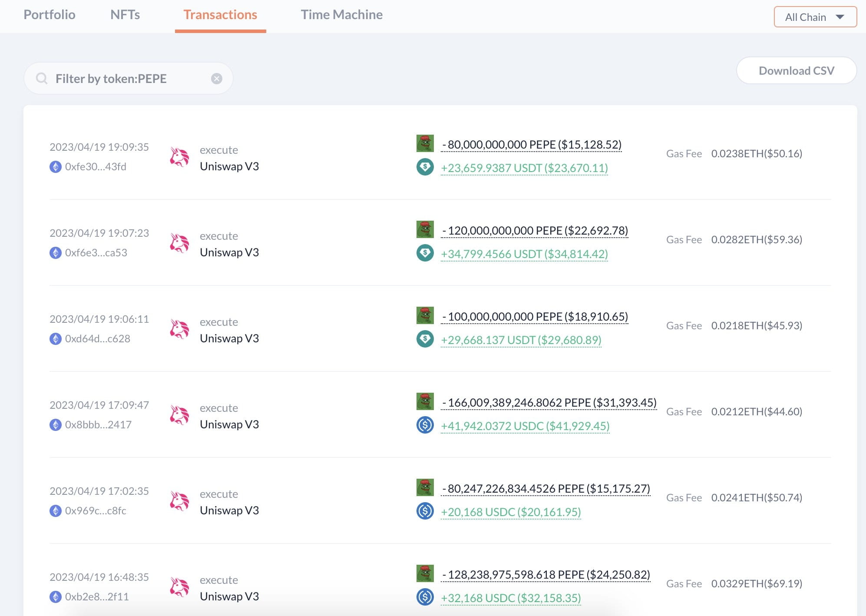The height and width of the screenshot is (616, 866).
Task: Click the Download CSV button
Action: (796, 70)
